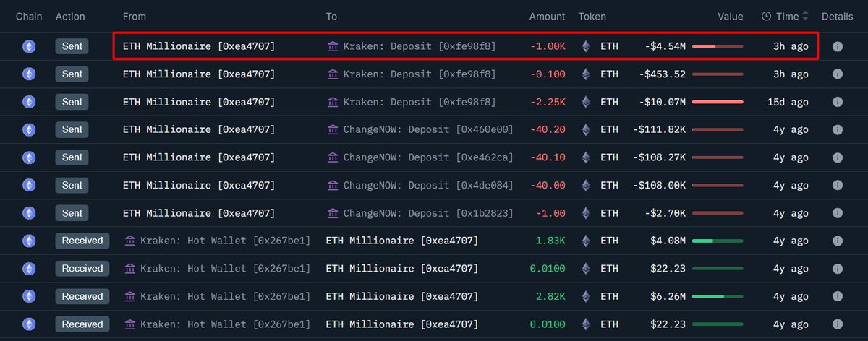This screenshot has width=868, height=341.
Task: Open details info icon for the -$10.07M transaction
Action: (837, 102)
